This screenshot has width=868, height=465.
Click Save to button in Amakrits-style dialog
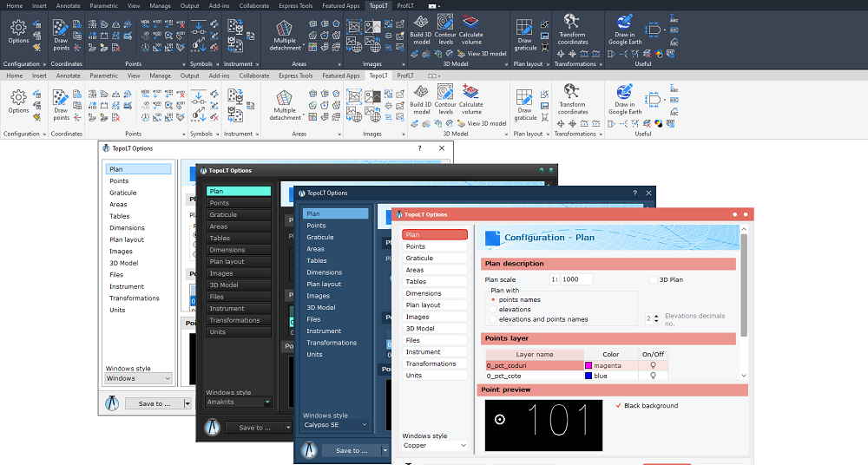(x=254, y=428)
